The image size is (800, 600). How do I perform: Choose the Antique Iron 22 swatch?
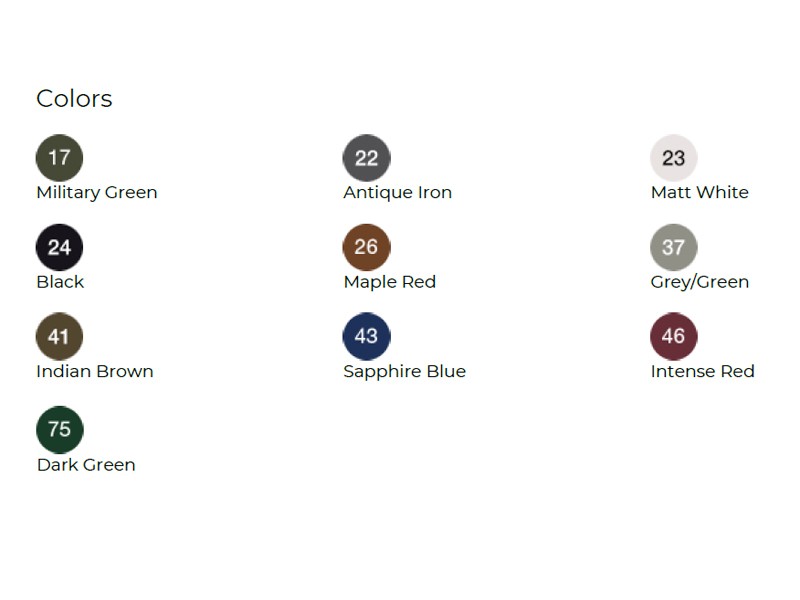pos(366,158)
